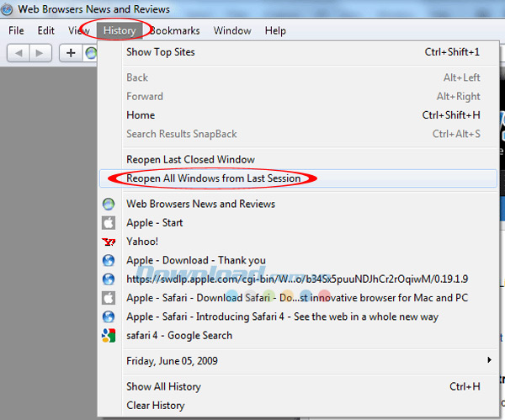Click globe icon beside Introducing Safari 4 entry
The width and height of the screenshot is (505, 420).
pos(109,316)
